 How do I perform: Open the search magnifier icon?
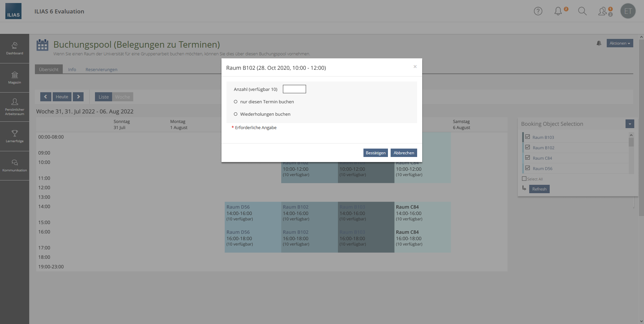tap(582, 11)
